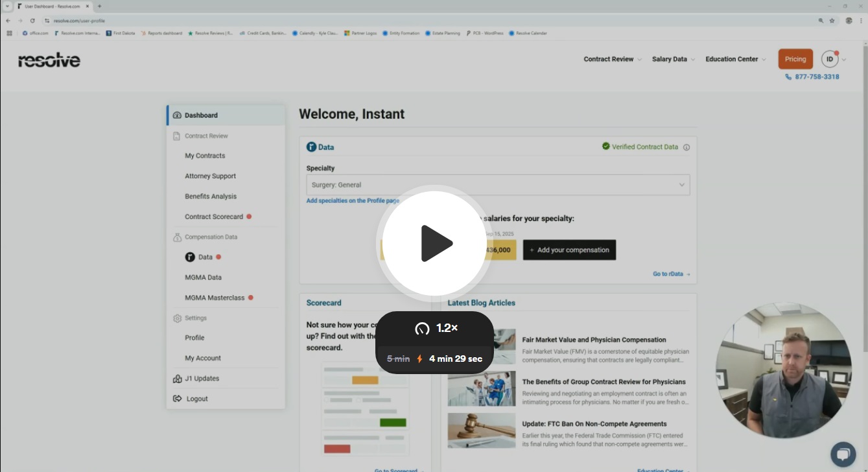Viewport: 868px width, 472px height.
Task: Click the Data "F" icon in the sidebar
Action: coord(189,257)
